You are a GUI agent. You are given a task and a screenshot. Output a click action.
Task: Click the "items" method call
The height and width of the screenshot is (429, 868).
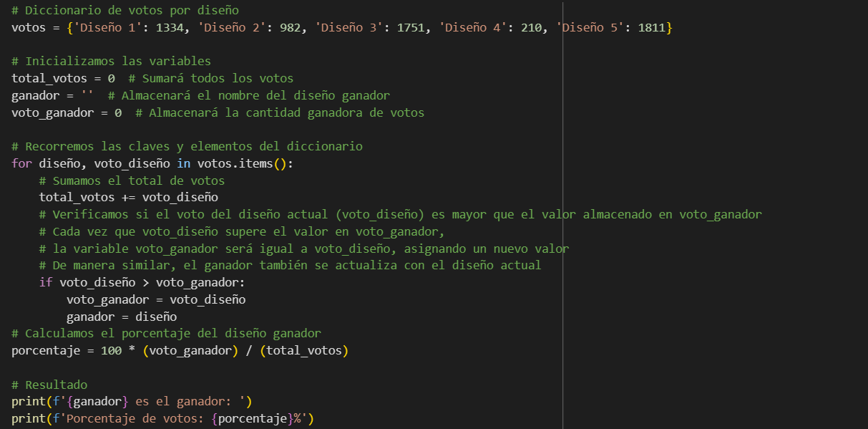point(256,163)
